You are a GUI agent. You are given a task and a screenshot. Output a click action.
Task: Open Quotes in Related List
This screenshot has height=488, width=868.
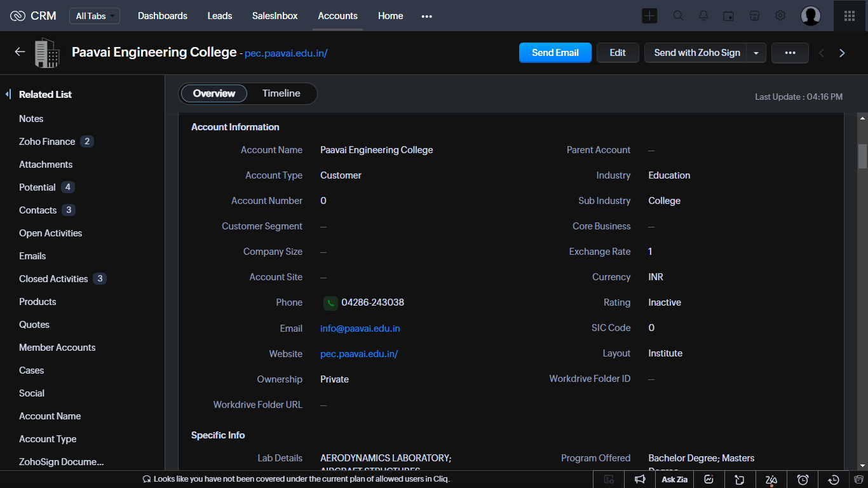(x=34, y=325)
